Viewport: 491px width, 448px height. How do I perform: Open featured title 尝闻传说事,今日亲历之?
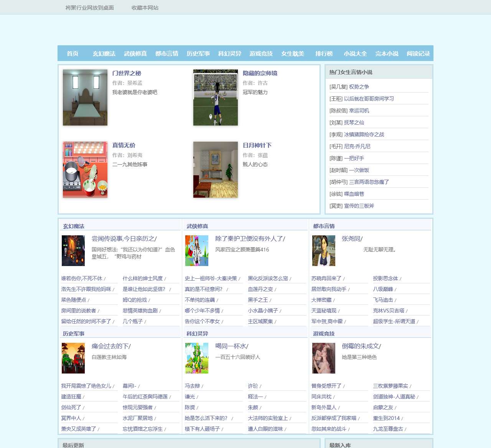pos(123,239)
